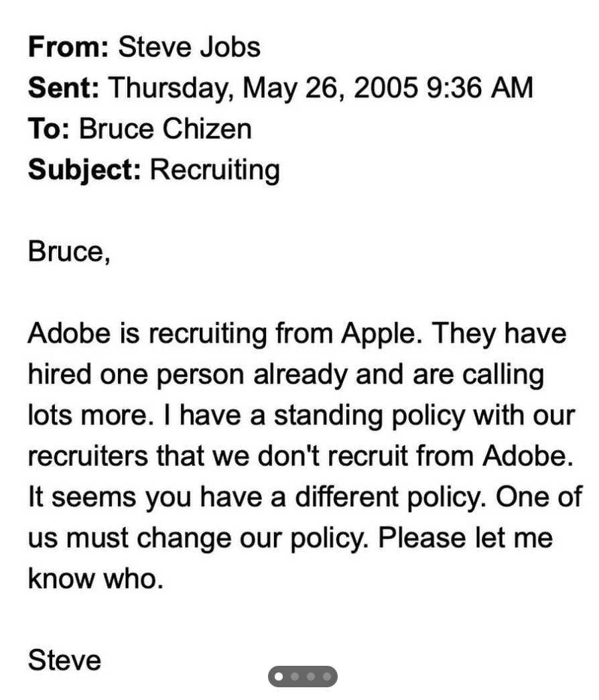Click the signature "Steve"
Image resolution: width=599 pixels, height=700 pixels.
(x=64, y=660)
